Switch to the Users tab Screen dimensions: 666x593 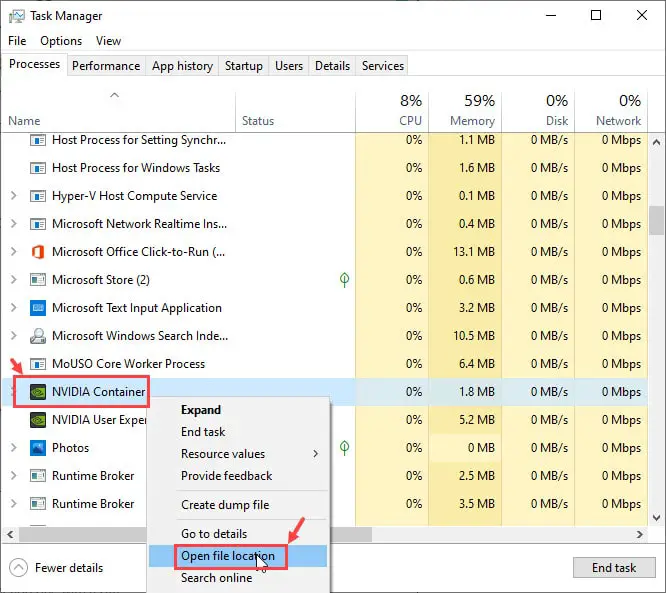click(289, 66)
